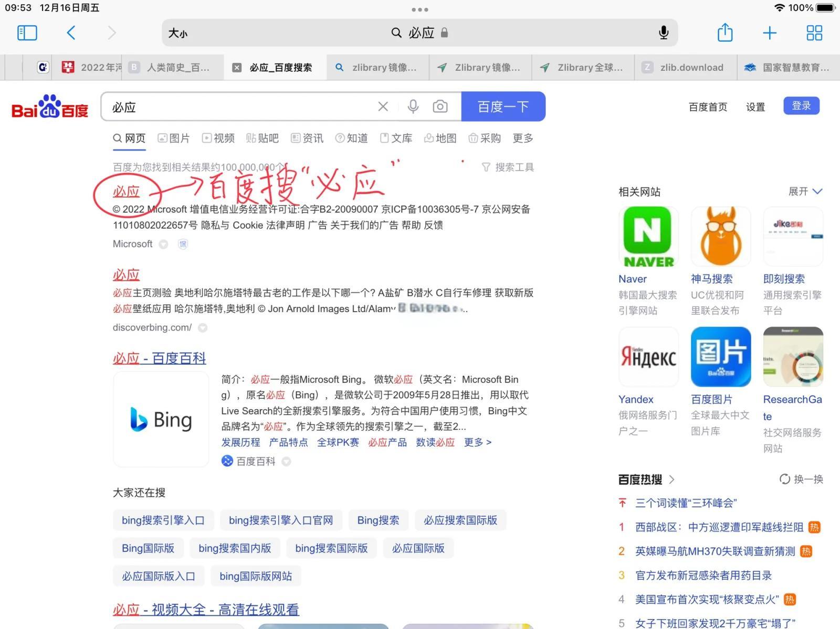The height and width of the screenshot is (629, 840).
Task: Open hot search 三个词读懂"三环峰会"
Action: click(686, 503)
